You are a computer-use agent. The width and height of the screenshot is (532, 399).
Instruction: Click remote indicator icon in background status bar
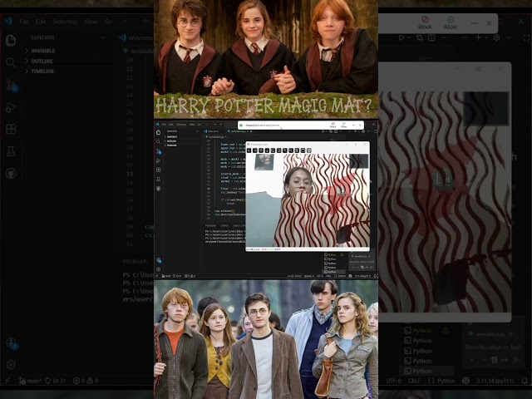7,381
